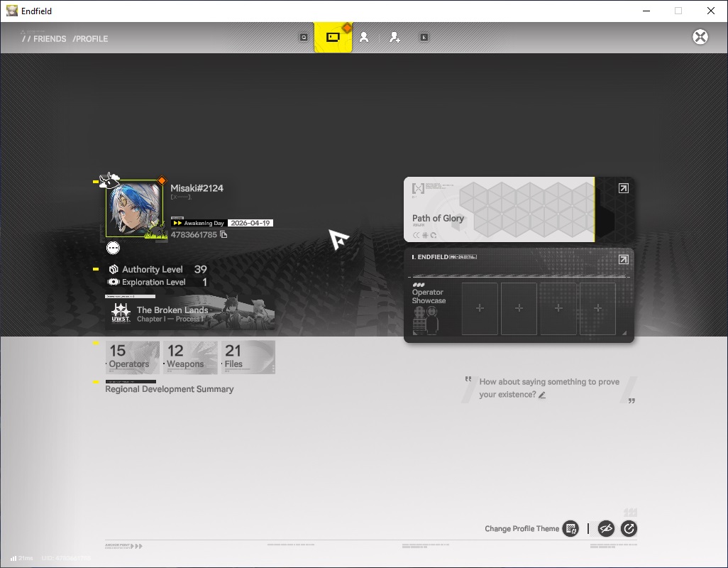Click the Authority Level icon
Image resolution: width=728 pixels, height=568 pixels.
(x=114, y=269)
